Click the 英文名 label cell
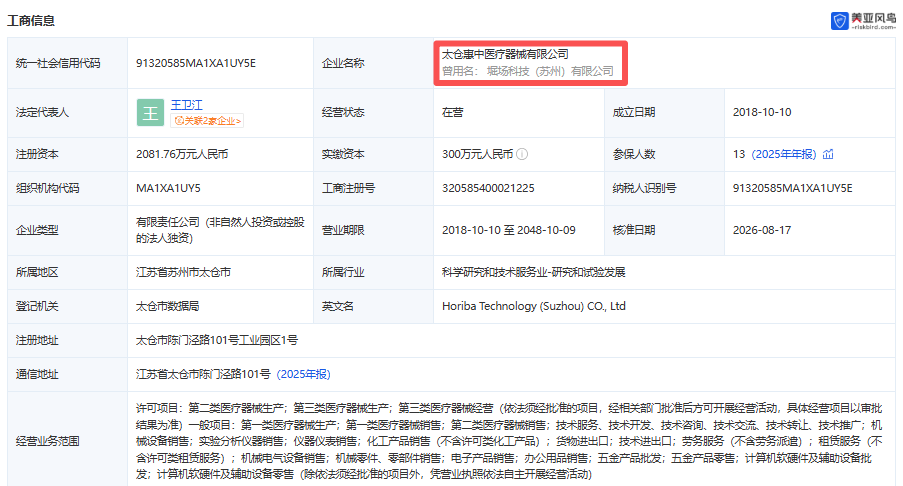 (373, 306)
